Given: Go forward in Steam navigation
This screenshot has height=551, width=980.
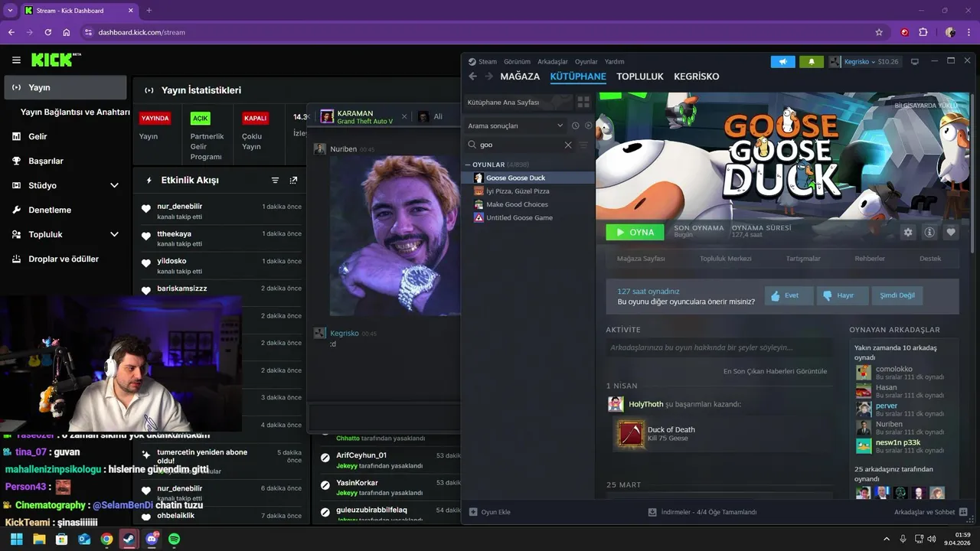Looking at the screenshot, I should pyautogui.click(x=488, y=77).
